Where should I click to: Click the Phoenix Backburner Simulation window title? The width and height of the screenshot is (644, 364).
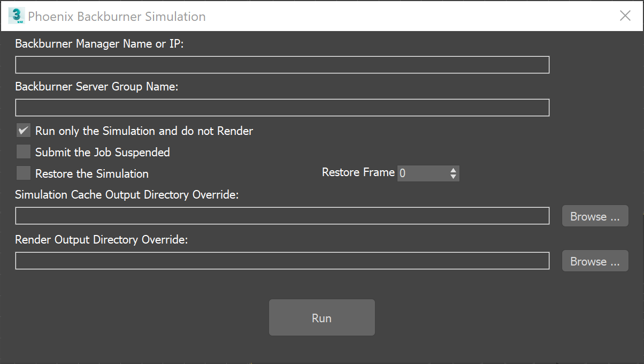coord(117,17)
